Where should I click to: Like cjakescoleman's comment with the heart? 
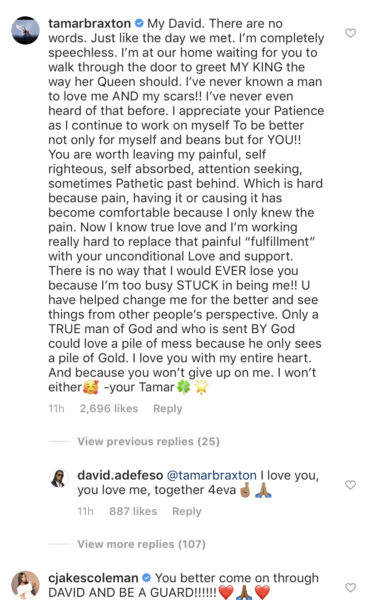click(350, 587)
